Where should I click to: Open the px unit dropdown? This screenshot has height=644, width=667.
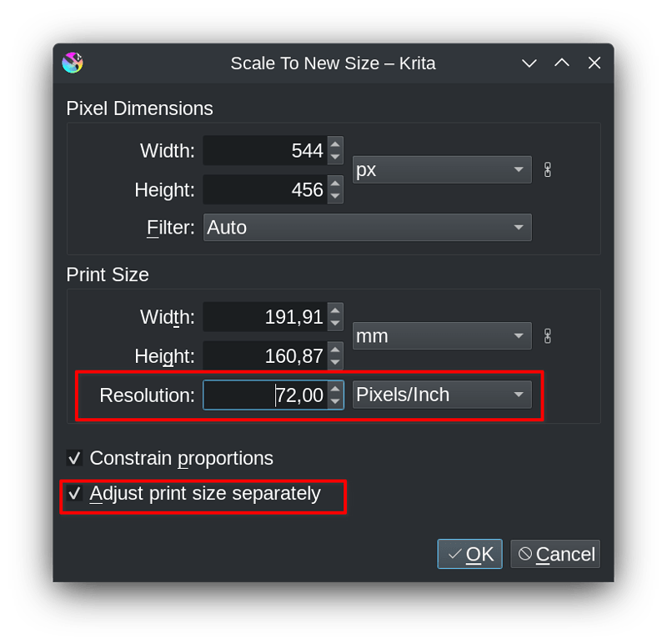441,169
